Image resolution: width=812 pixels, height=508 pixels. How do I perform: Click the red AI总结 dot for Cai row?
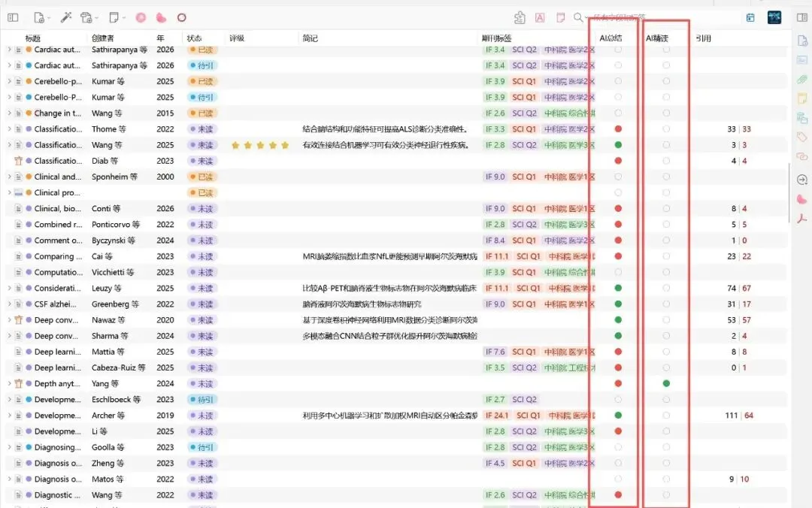618,256
